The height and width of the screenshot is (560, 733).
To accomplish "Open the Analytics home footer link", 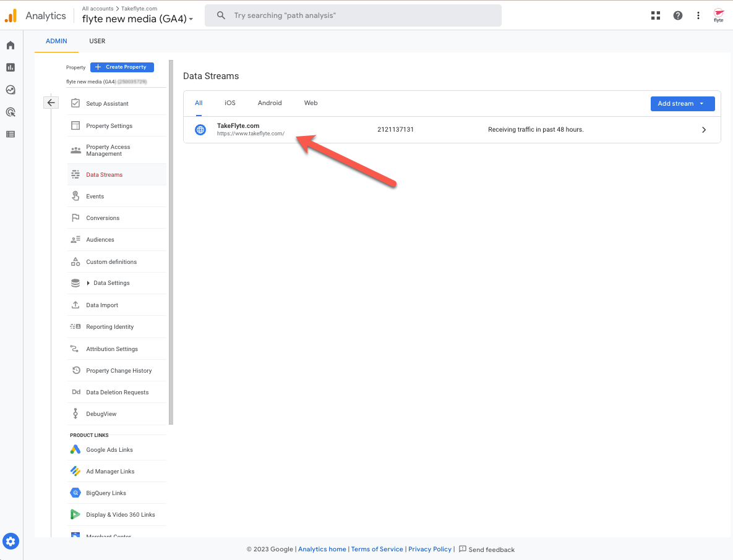I will click(x=322, y=549).
